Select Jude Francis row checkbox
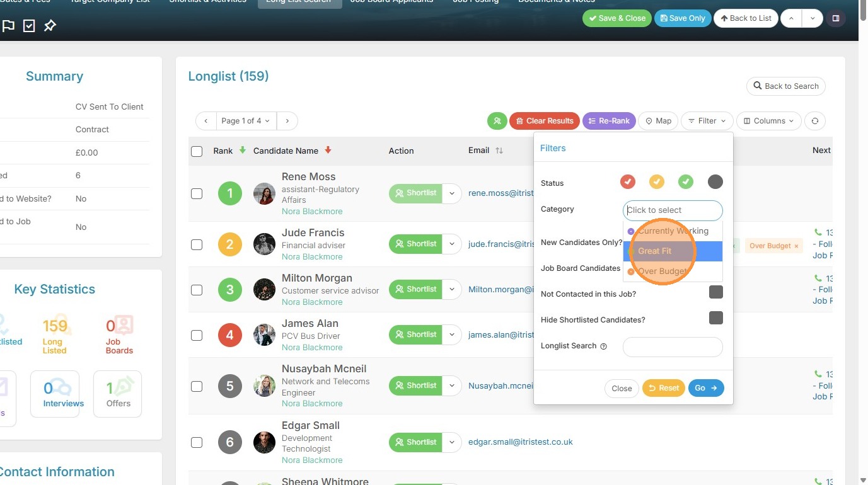The width and height of the screenshot is (868, 485). point(197,244)
